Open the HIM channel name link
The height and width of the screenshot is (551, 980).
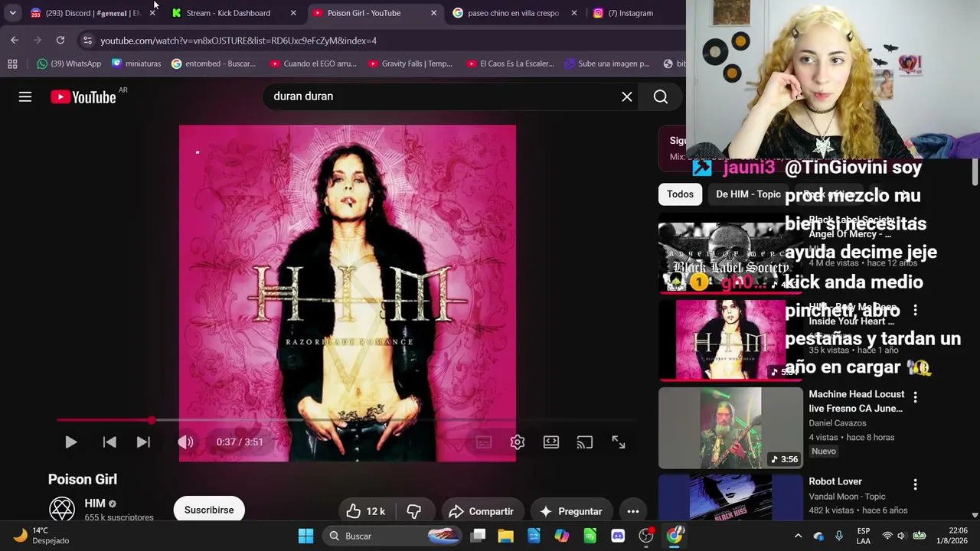tap(95, 504)
